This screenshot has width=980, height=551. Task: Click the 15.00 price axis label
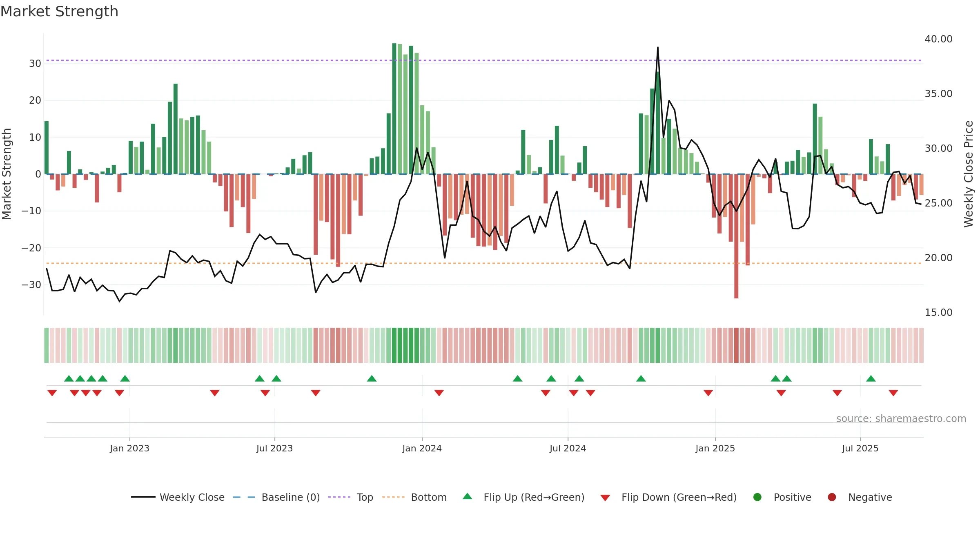click(x=938, y=312)
